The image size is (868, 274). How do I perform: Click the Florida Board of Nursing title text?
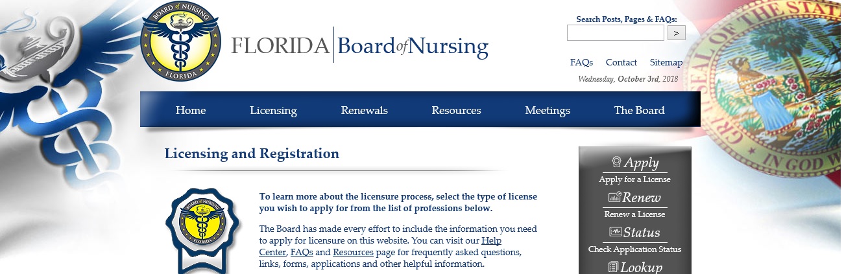click(x=359, y=46)
